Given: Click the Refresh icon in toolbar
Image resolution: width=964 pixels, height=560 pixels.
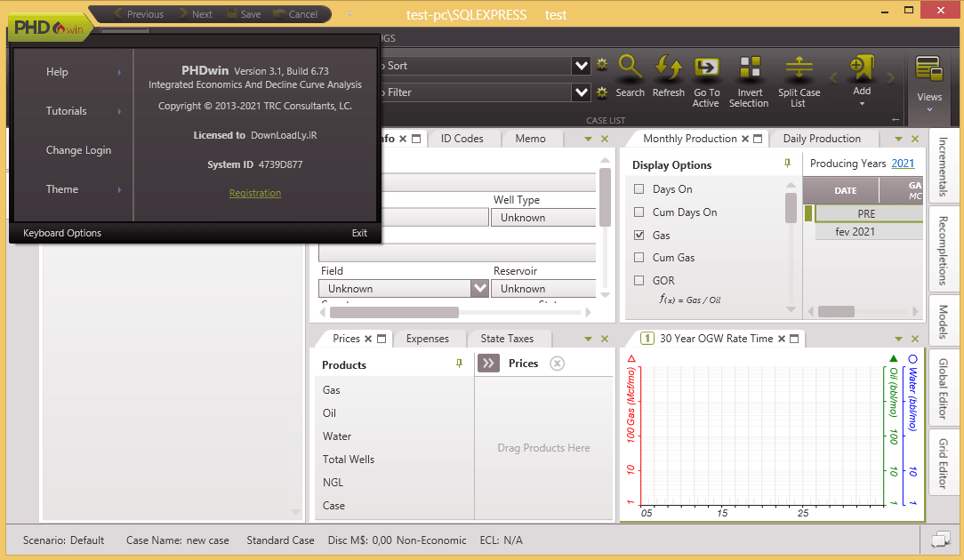Looking at the screenshot, I should [x=668, y=68].
